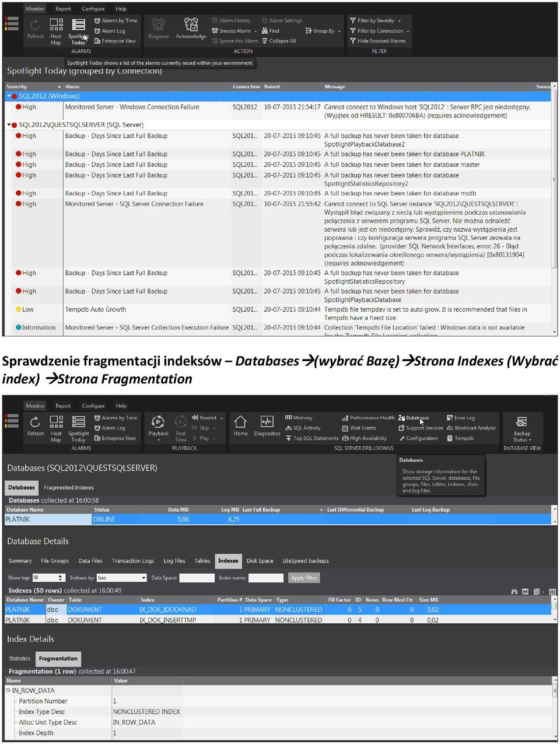
Task: Open the Indexes by Size combo box
Action: (x=122, y=578)
